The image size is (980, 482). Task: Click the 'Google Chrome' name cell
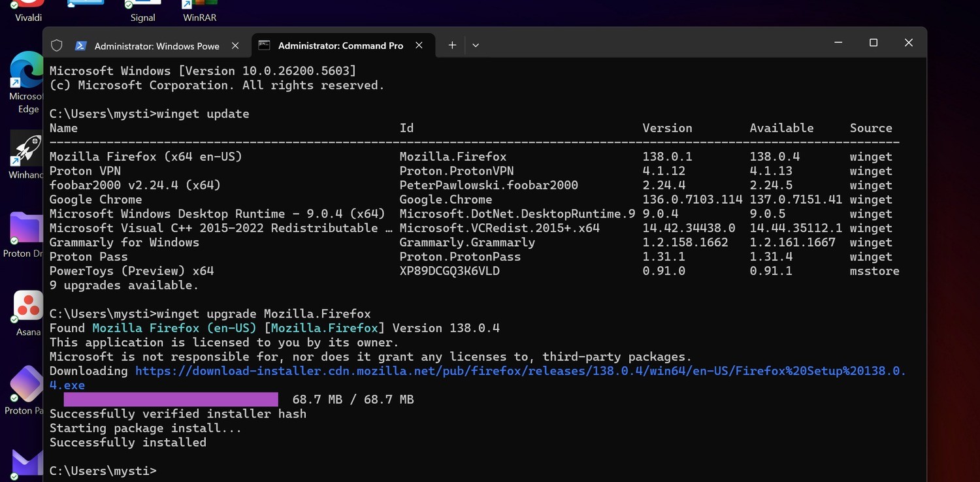click(x=95, y=200)
